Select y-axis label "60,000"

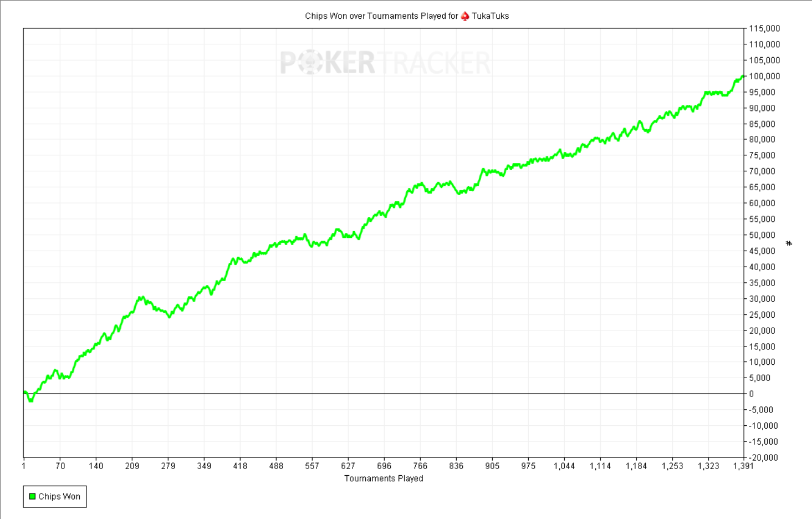[x=762, y=203]
